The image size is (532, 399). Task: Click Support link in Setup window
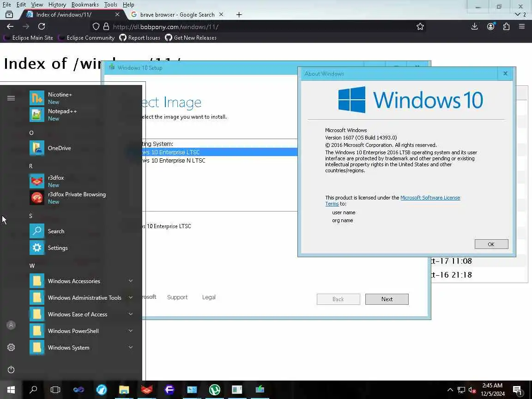(177, 297)
